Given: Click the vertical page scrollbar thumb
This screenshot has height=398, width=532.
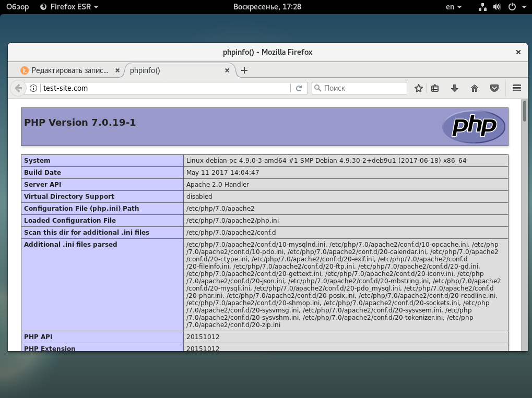Looking at the screenshot, I should pyautogui.click(x=525, y=111).
